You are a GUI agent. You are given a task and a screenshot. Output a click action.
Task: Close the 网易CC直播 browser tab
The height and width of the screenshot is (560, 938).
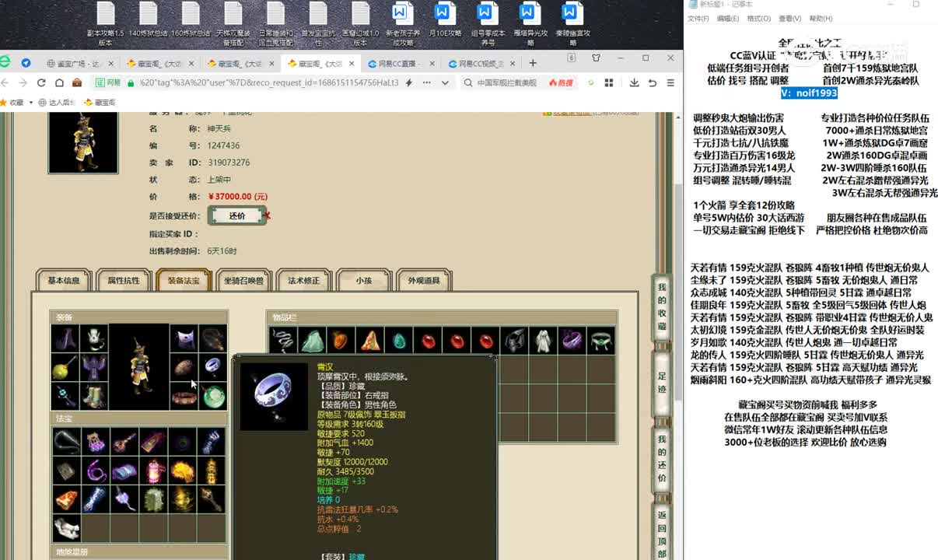point(431,64)
